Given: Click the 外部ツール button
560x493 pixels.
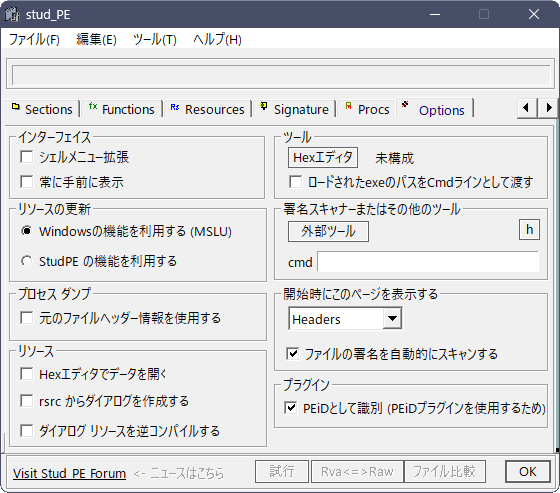Looking at the screenshot, I should point(328,231).
